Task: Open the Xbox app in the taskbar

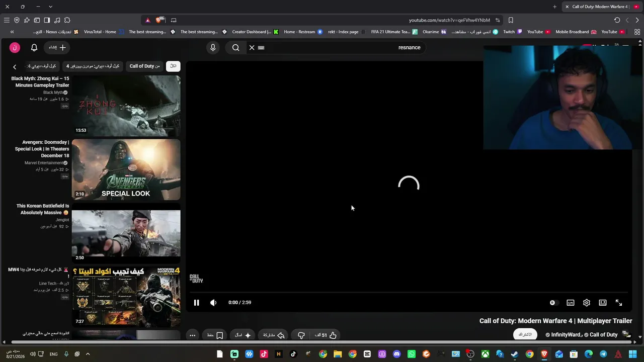Action: [x=485, y=354]
